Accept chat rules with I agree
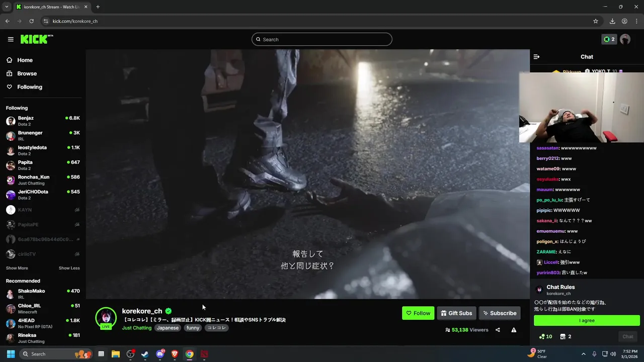This screenshot has height=362, width=644. [587, 321]
